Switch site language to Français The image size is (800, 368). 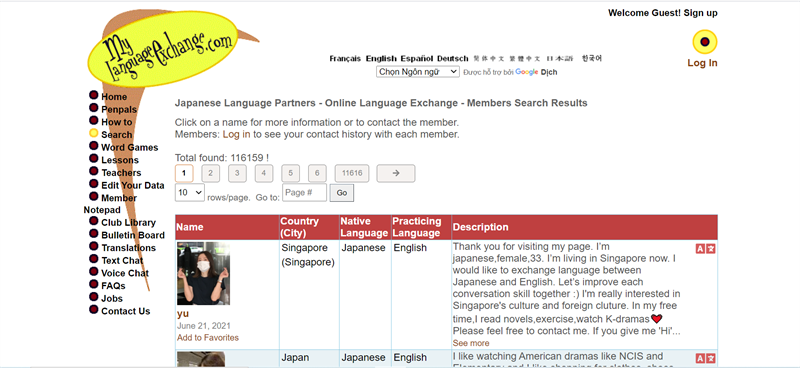pos(345,59)
